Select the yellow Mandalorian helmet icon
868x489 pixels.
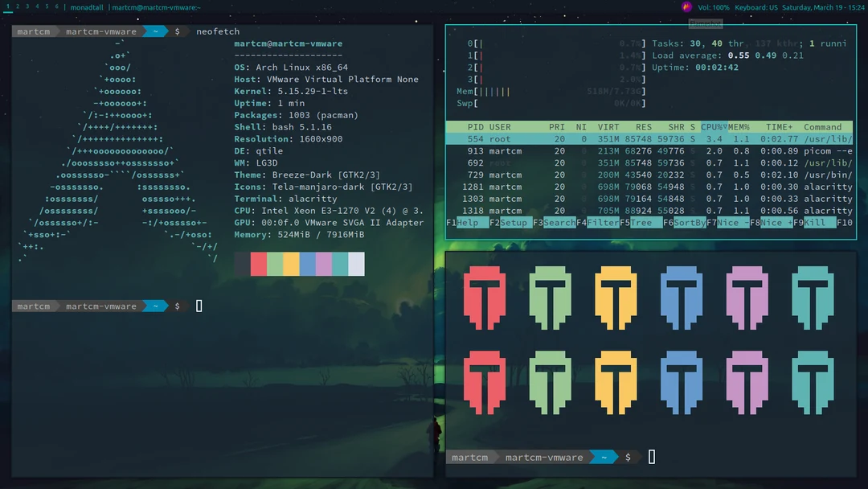[x=616, y=298]
